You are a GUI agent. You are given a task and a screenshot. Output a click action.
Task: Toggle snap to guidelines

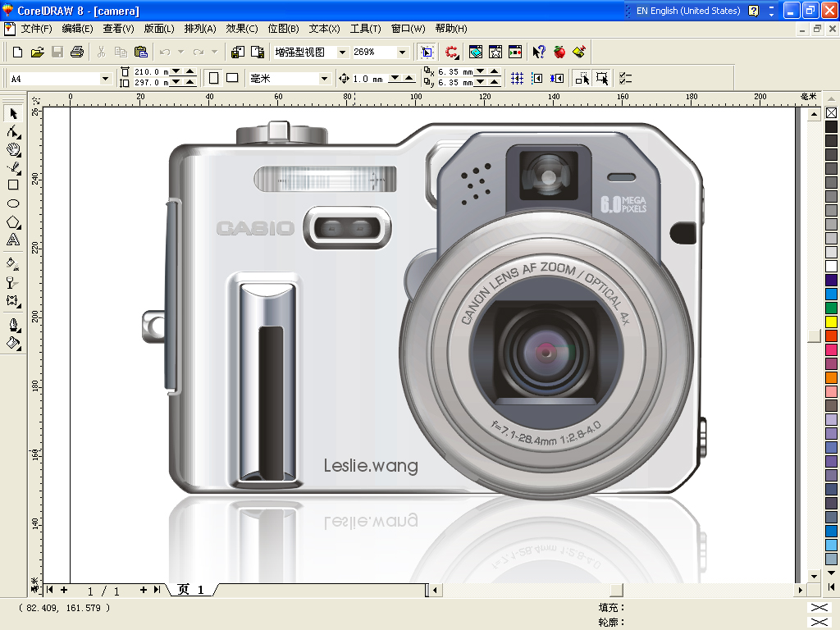536,79
